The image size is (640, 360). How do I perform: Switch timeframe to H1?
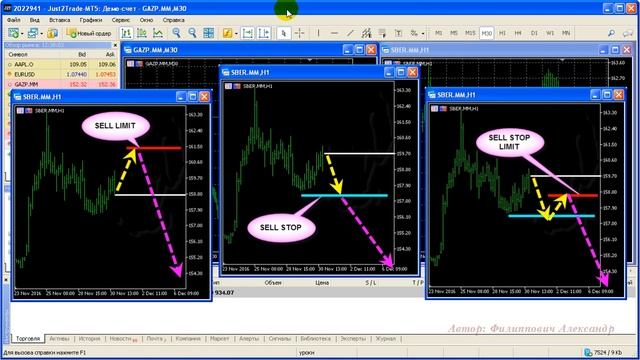tap(502, 33)
